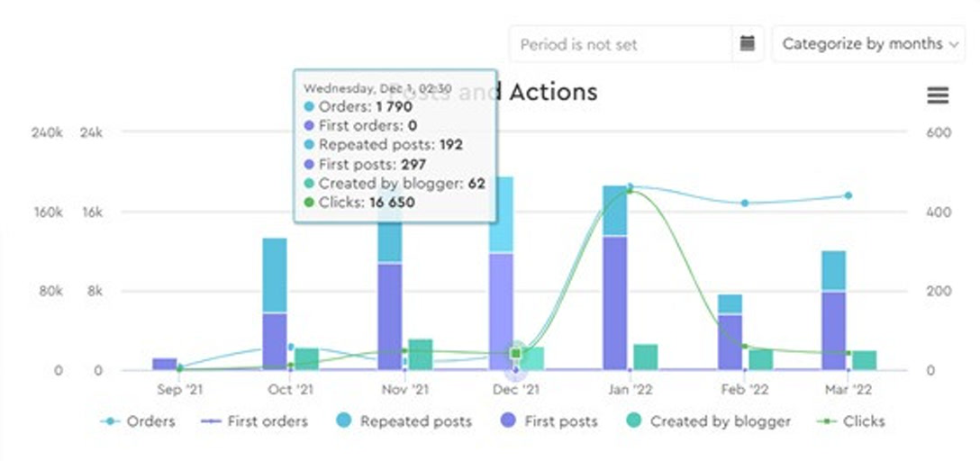Click chevron arrow on Categorize dropdown
Screen dimensions: 980x461
pos(953,44)
